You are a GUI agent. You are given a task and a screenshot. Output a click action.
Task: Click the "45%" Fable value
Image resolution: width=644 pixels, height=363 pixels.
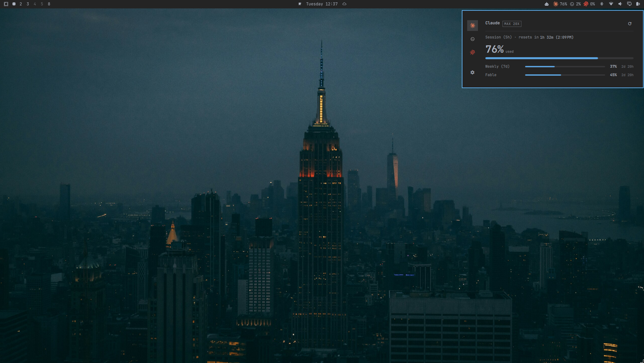click(x=613, y=75)
